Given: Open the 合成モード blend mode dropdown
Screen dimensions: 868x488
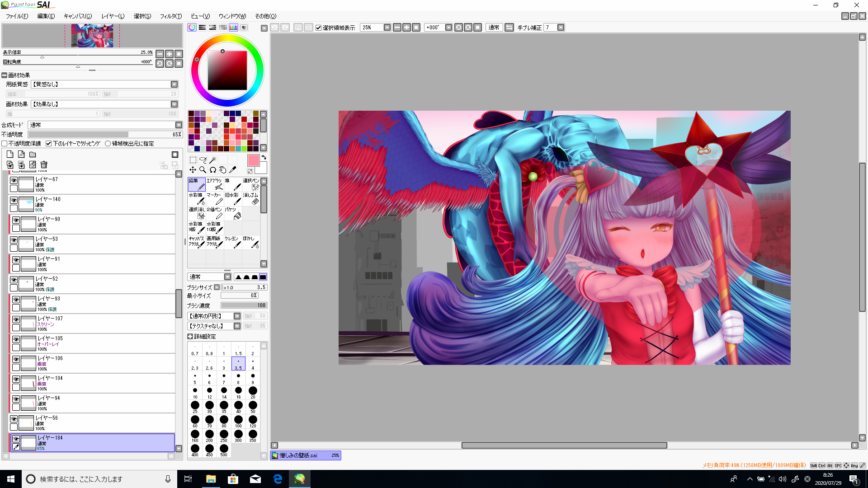Looking at the screenshot, I should [x=105, y=125].
